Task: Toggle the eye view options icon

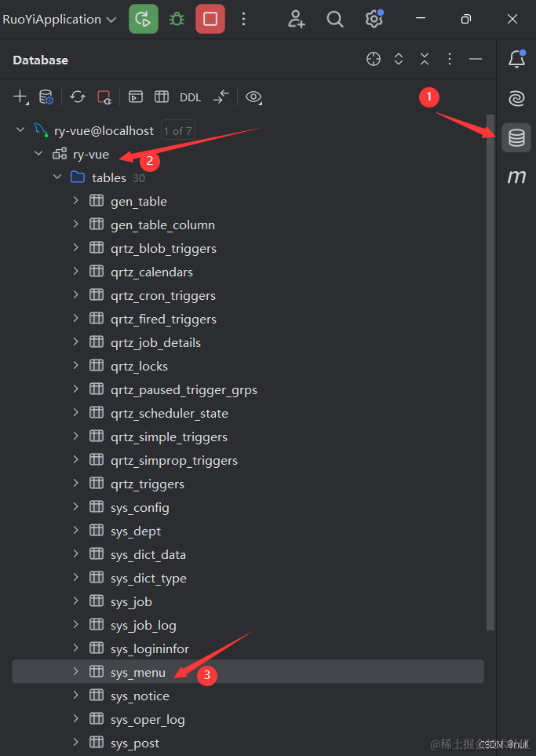Action: [x=253, y=97]
